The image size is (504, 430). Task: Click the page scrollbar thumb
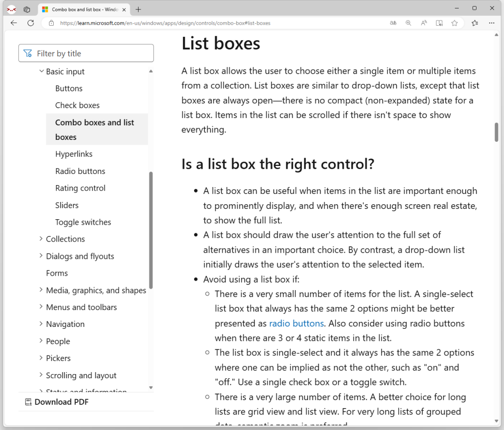(496, 132)
